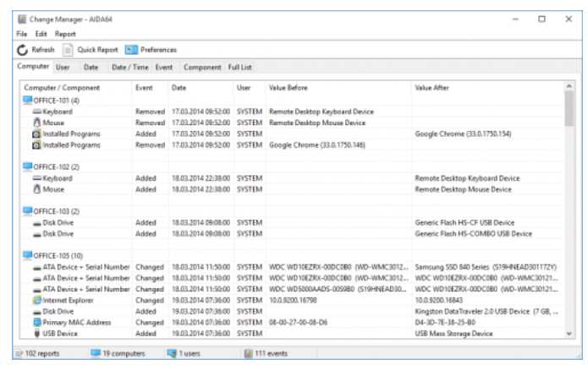Click the ATA Device icon in the Samsung SSD row
The width and height of the screenshot is (588, 365).
coord(36,268)
